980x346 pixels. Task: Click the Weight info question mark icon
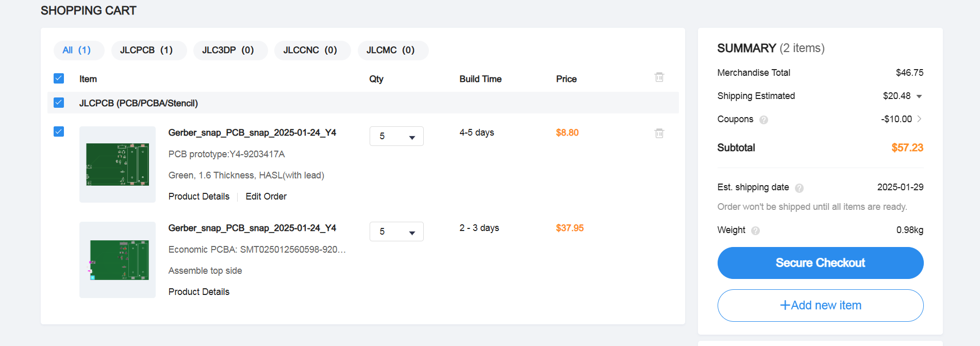coord(755,230)
